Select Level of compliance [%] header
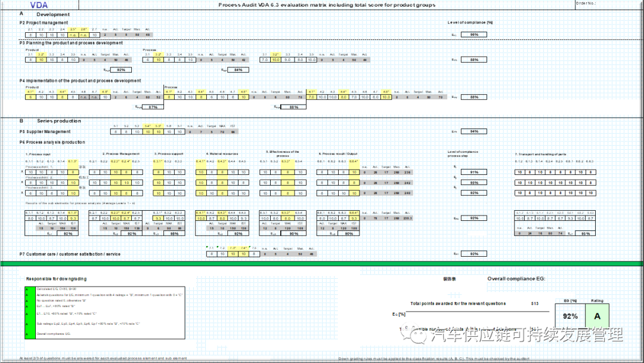 click(x=470, y=23)
